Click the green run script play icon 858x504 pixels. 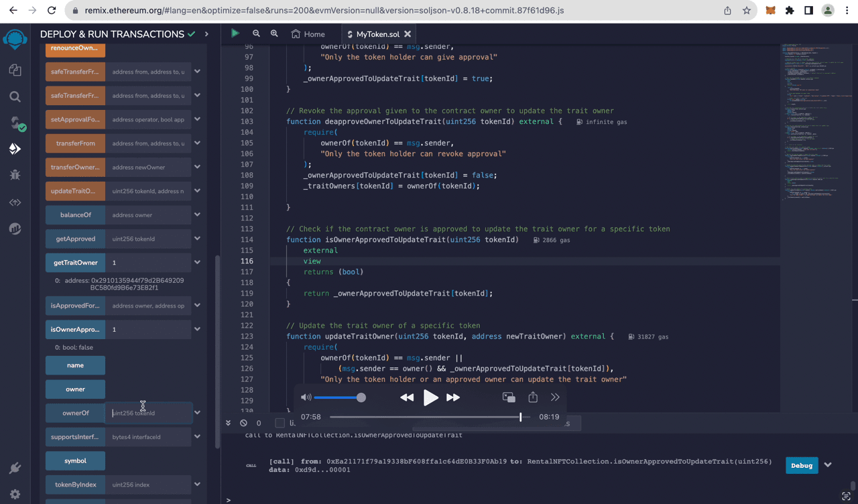coord(235,33)
